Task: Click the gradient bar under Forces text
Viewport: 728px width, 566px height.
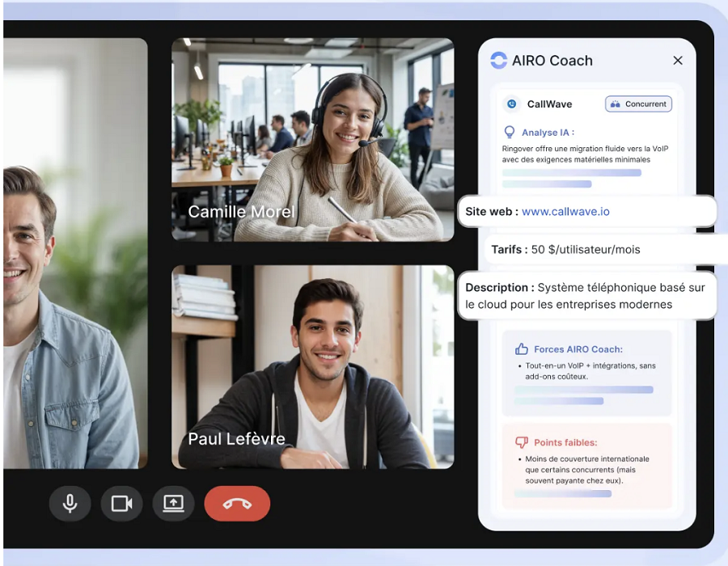Action: coord(583,390)
